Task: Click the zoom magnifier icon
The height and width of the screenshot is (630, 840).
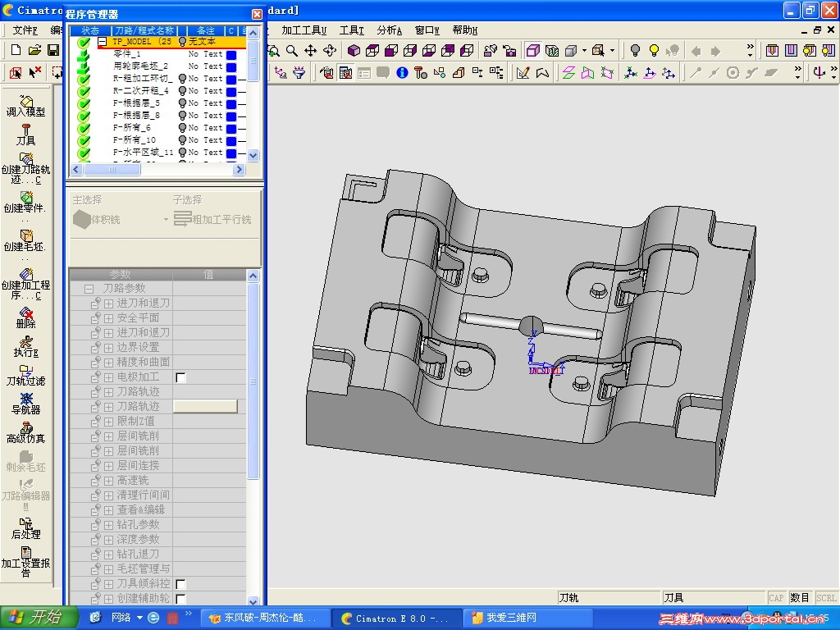Action: click(x=292, y=51)
